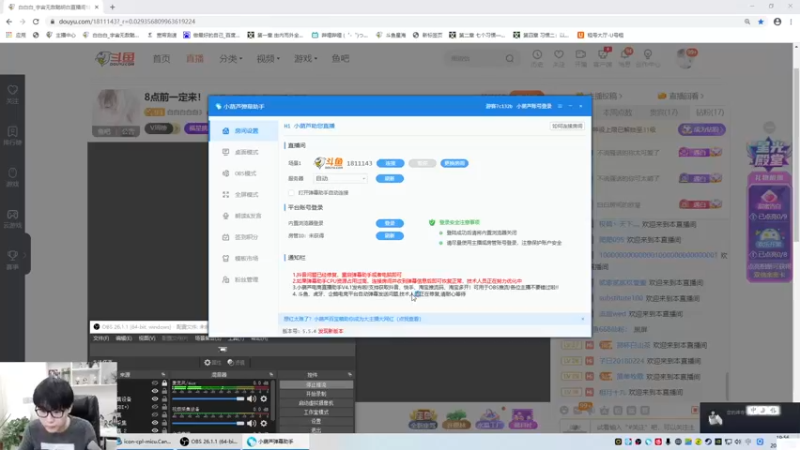Click OBS source properties gear button

point(212,362)
